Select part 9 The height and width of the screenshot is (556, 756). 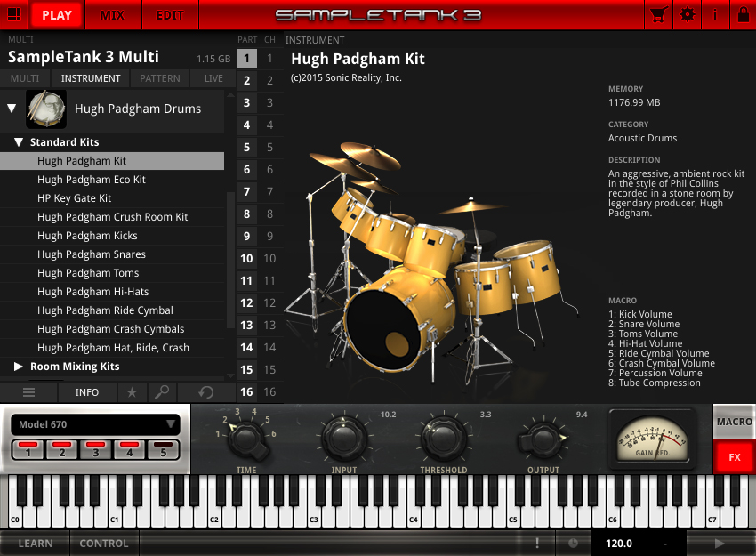point(247,237)
